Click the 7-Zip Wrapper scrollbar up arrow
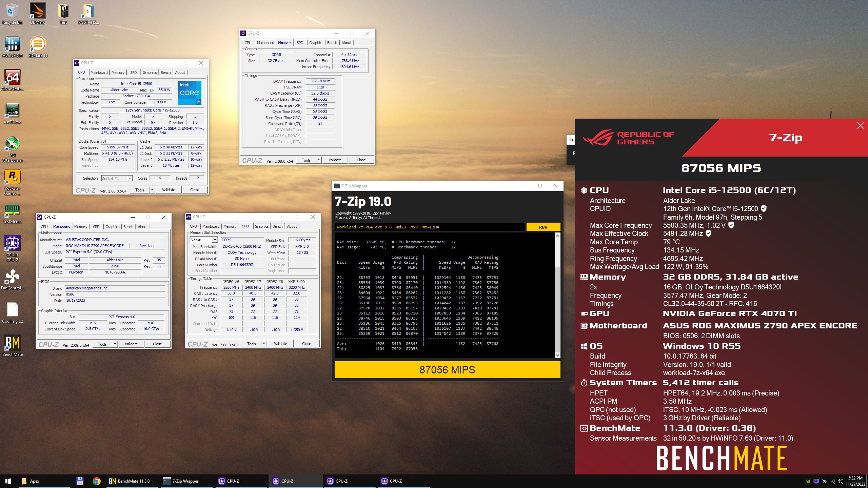This screenshot has width=868, height=488. click(x=557, y=236)
